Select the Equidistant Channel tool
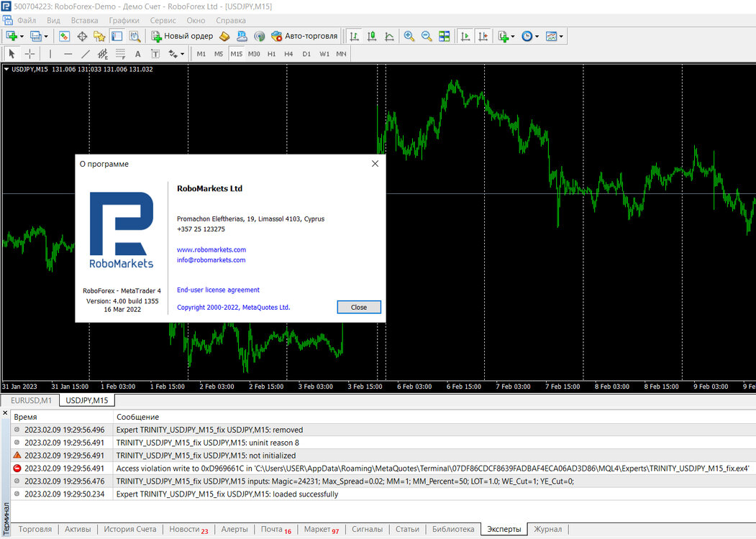Image resolution: width=756 pixels, height=539 pixels. pyautogui.click(x=103, y=54)
